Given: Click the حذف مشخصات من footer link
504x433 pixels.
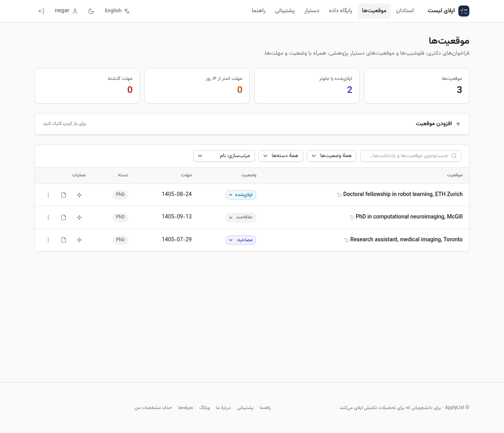Looking at the screenshot, I should click(x=153, y=408).
